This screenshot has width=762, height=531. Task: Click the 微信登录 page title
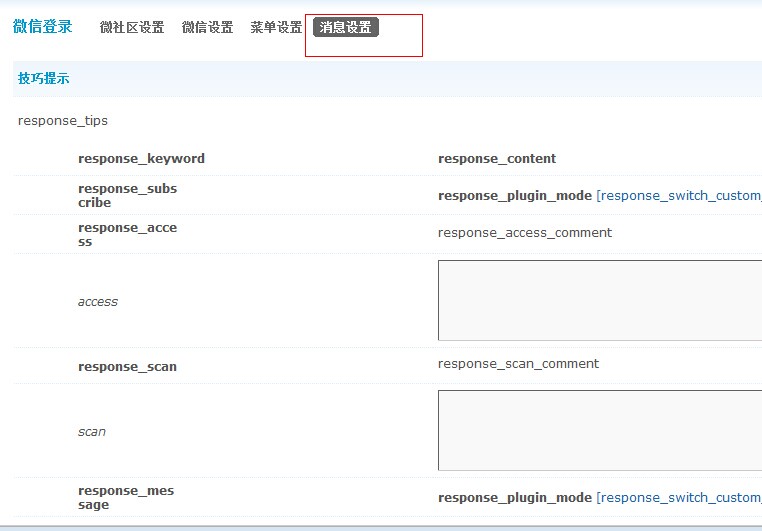42,26
